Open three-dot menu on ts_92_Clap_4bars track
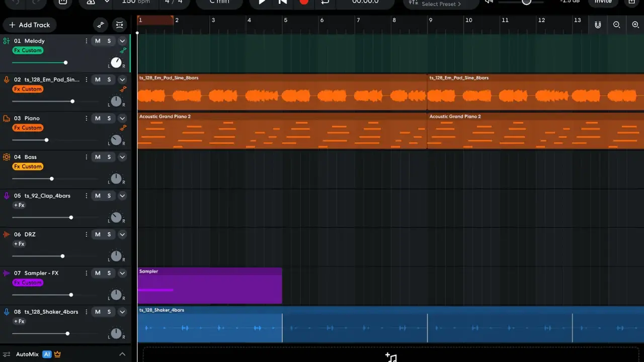 (x=87, y=196)
